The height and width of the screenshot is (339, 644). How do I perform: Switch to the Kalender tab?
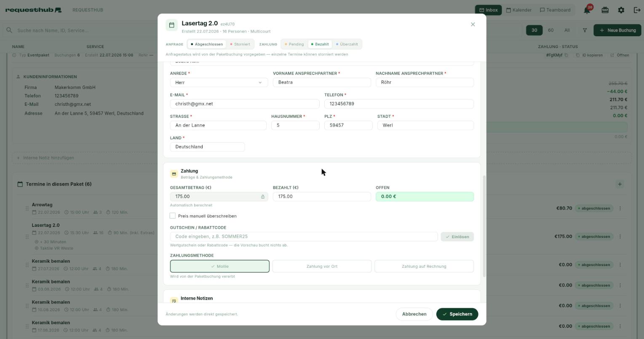pos(519,10)
